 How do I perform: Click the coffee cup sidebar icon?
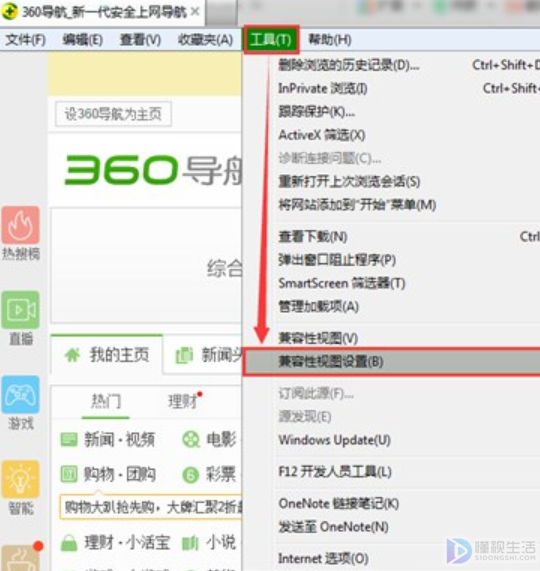click(x=20, y=559)
